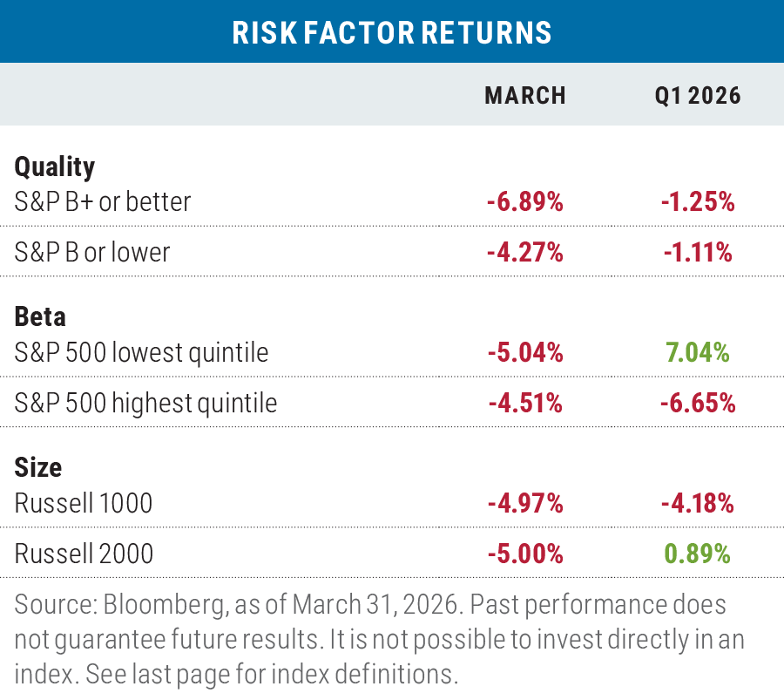Select the Q1 2026 column header
Image resolution: width=784 pixels, height=700 pixels.
(x=698, y=95)
